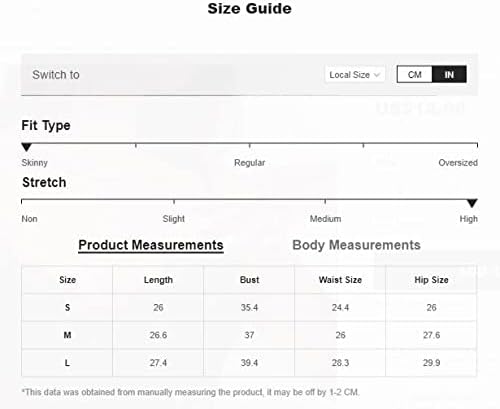500x409 pixels.
Task: Select the IN unit toggle
Action: 449,74
